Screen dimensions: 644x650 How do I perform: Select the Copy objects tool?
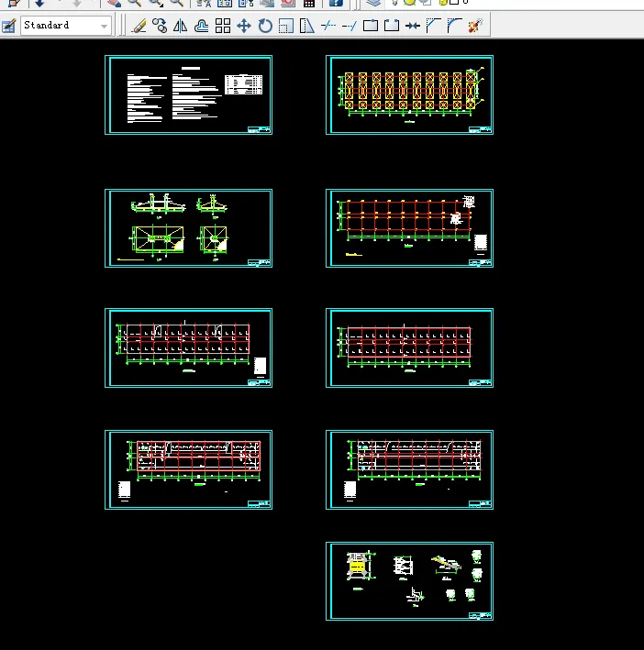[160, 26]
